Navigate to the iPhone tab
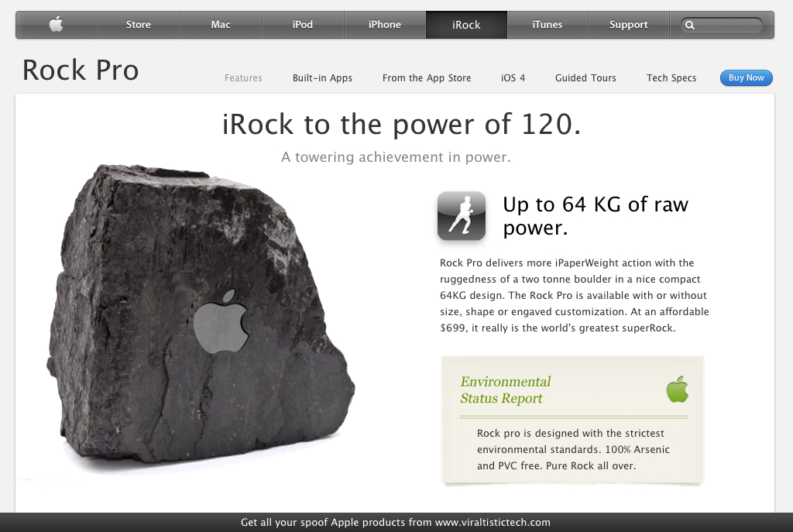This screenshot has height=532, width=793. [384, 24]
